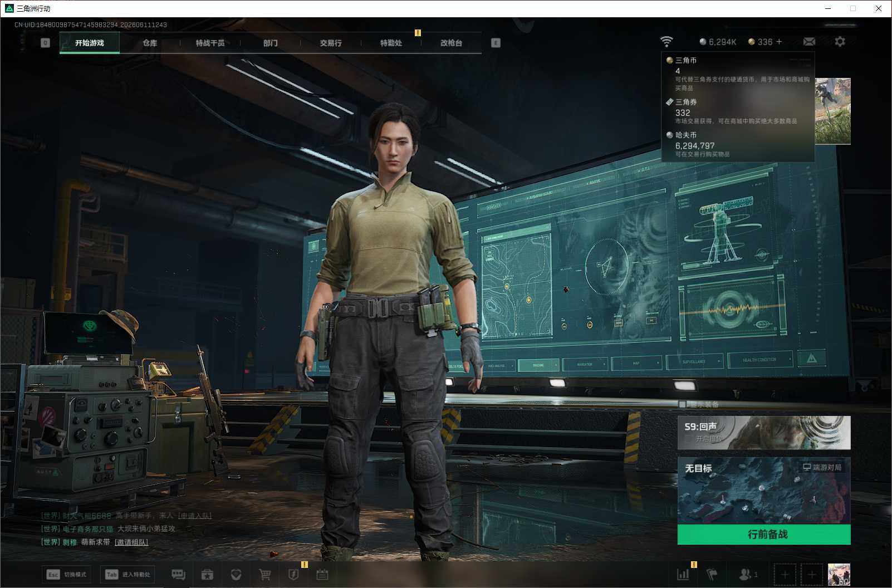
Task: Open the 特战干员 tab
Action: 210,43
